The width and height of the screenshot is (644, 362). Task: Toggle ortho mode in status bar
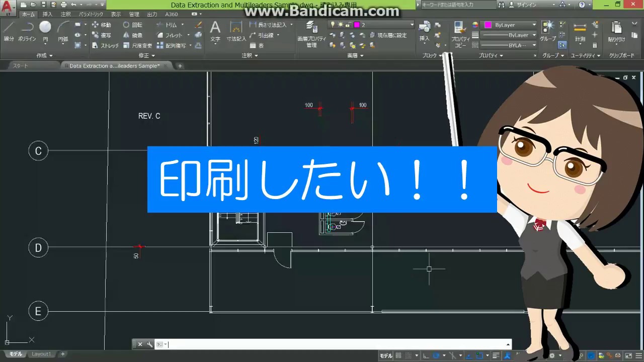(426, 355)
